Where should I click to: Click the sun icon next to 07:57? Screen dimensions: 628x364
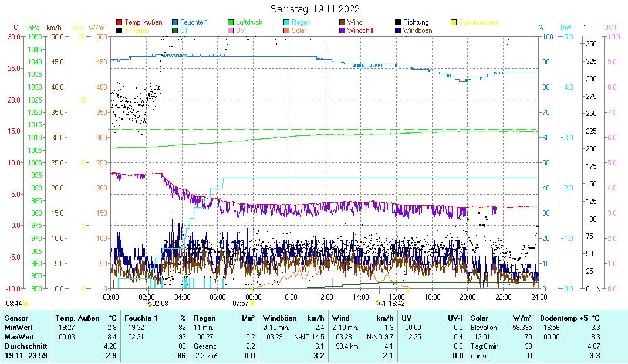(252, 304)
